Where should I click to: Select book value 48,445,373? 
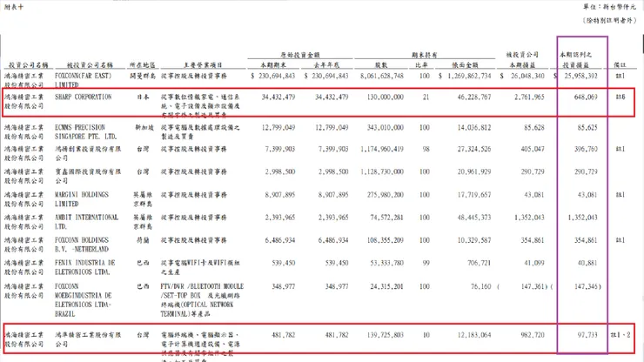click(474, 218)
